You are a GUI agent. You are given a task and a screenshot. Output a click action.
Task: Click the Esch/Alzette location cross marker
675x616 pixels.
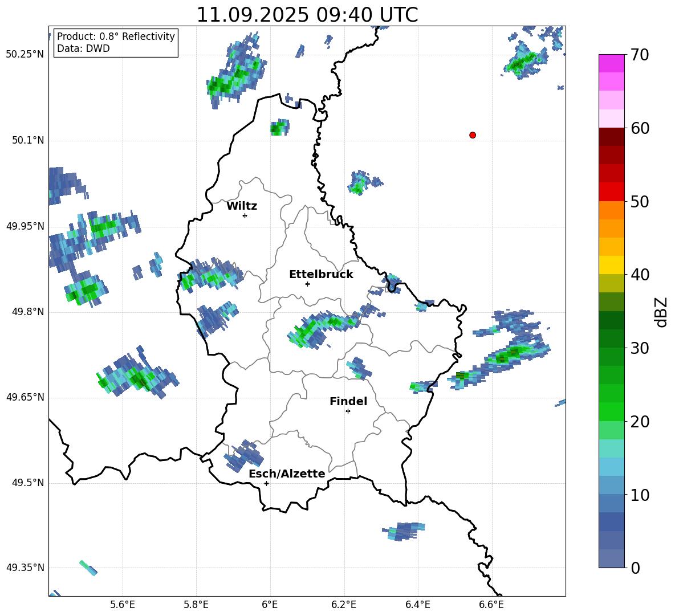[266, 483]
